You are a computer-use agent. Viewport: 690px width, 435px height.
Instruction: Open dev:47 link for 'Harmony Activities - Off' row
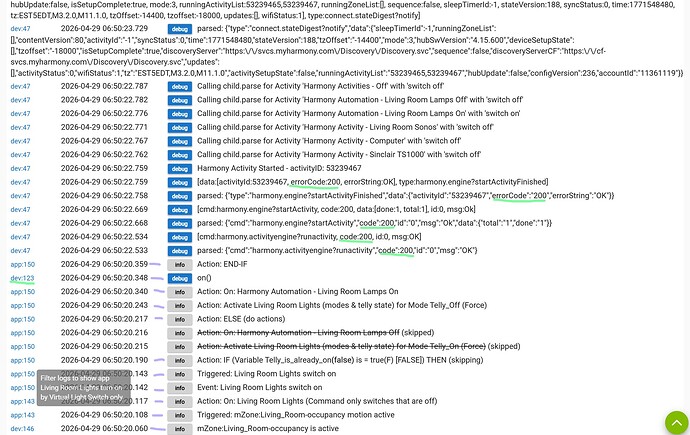[20, 86]
